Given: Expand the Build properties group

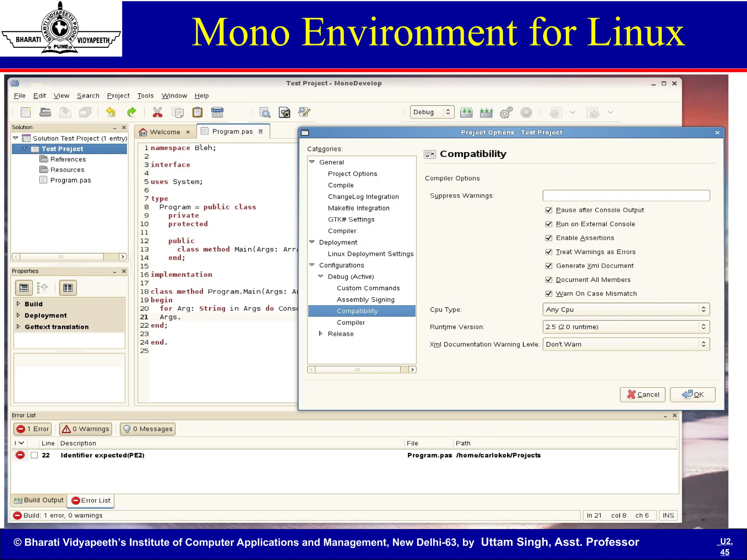Looking at the screenshot, I should pyautogui.click(x=18, y=303).
